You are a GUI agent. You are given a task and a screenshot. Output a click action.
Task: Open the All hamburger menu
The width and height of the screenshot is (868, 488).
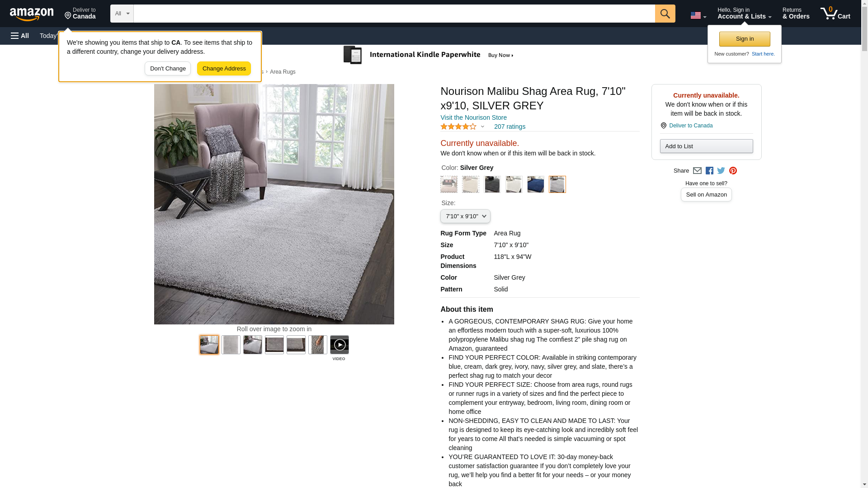(x=20, y=36)
